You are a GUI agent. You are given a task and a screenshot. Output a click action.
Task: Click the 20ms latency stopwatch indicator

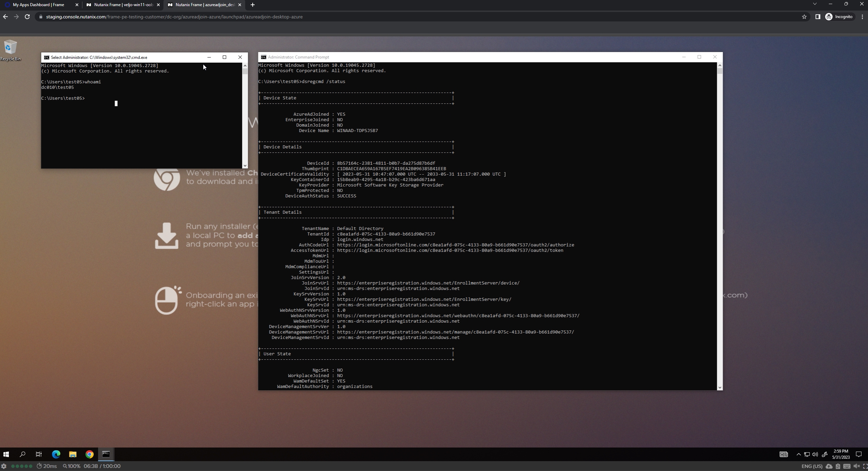pos(47,466)
